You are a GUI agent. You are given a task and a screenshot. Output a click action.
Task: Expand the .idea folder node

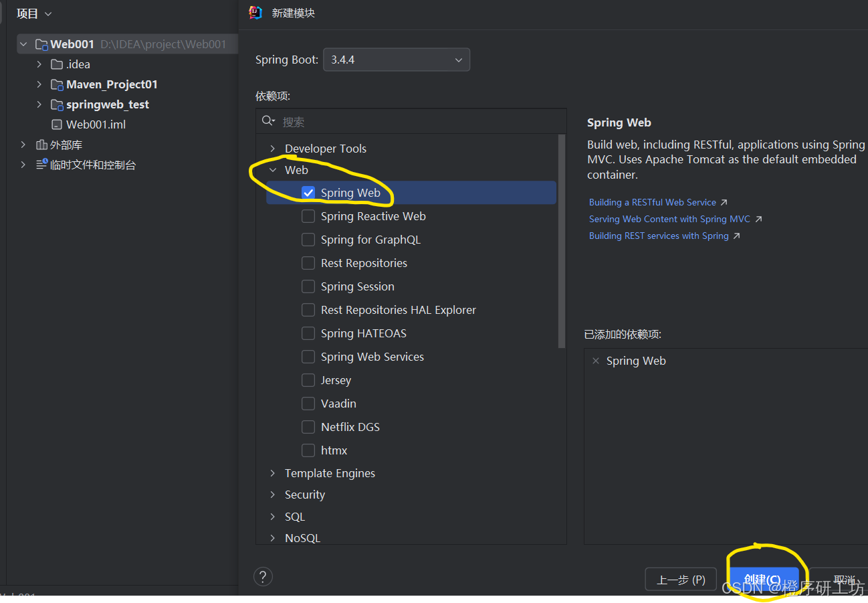(x=40, y=64)
